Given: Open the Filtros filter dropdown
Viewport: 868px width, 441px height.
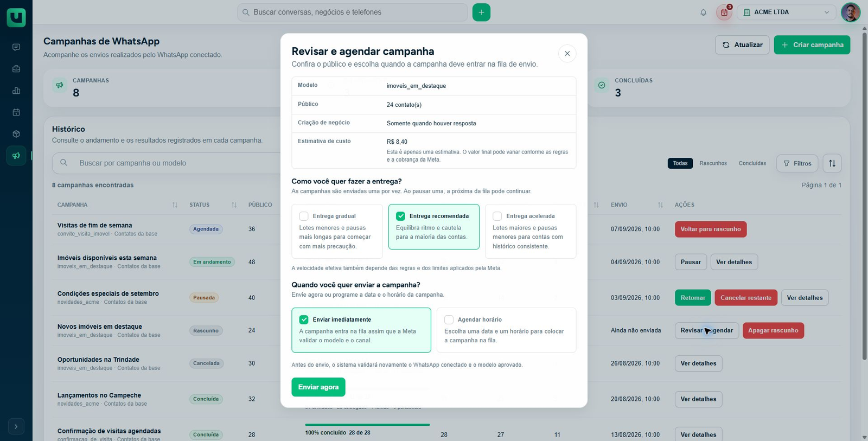Looking at the screenshot, I should point(797,163).
